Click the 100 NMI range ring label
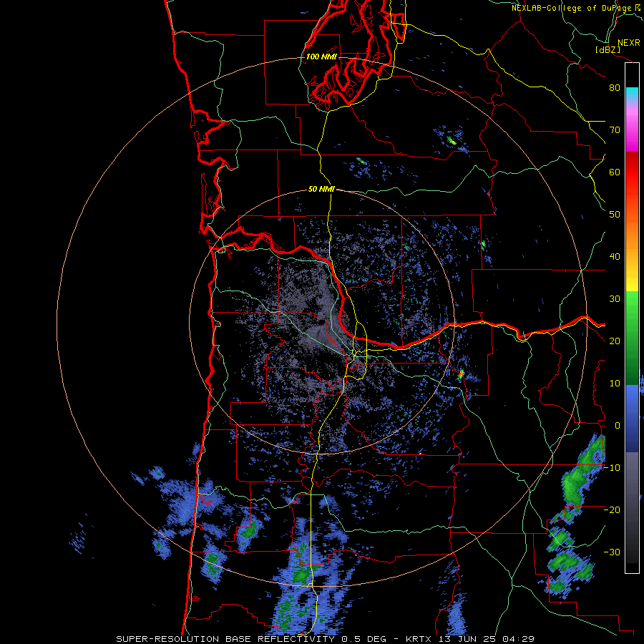Screen dimensions: 644x644 (x=321, y=57)
